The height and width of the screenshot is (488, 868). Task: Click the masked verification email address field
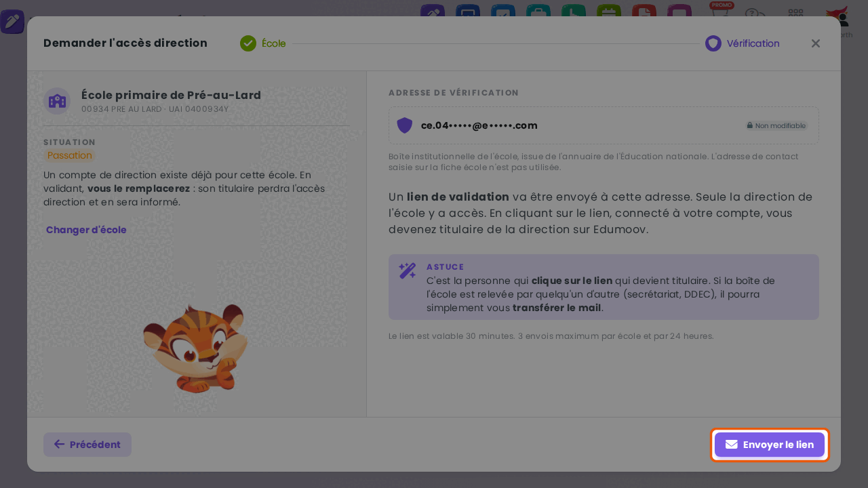[604, 125]
